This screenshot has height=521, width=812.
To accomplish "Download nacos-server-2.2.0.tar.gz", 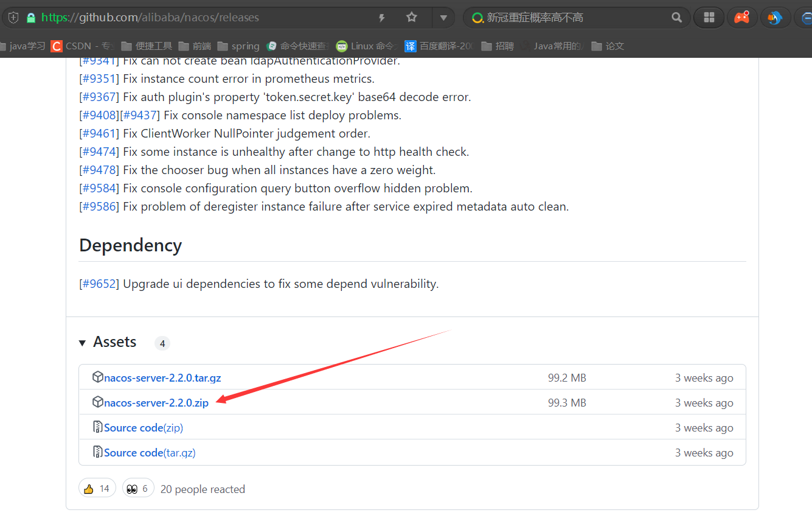I will tap(162, 378).
